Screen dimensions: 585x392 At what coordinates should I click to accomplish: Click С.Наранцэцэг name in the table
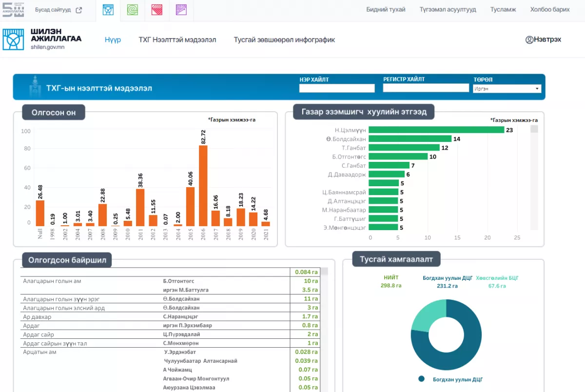tap(180, 316)
